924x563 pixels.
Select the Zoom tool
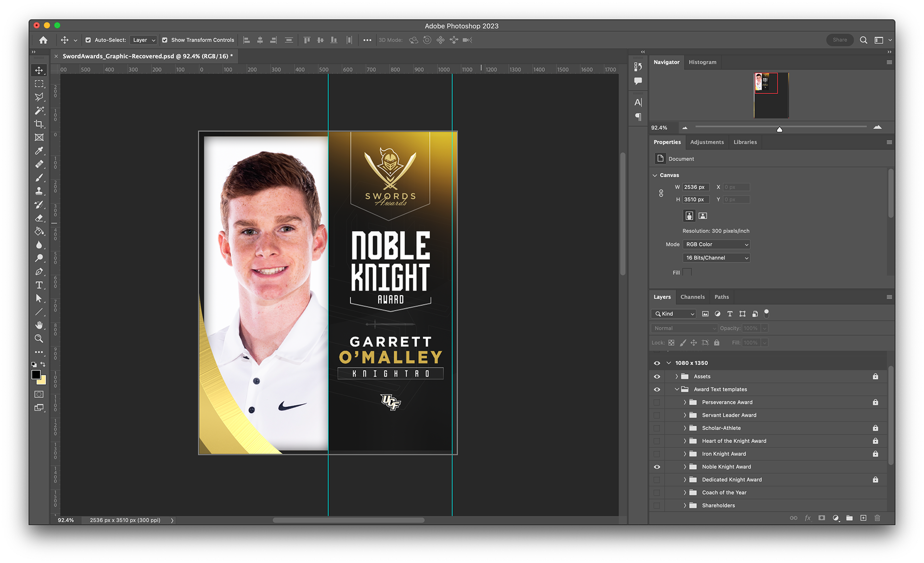coord(39,339)
